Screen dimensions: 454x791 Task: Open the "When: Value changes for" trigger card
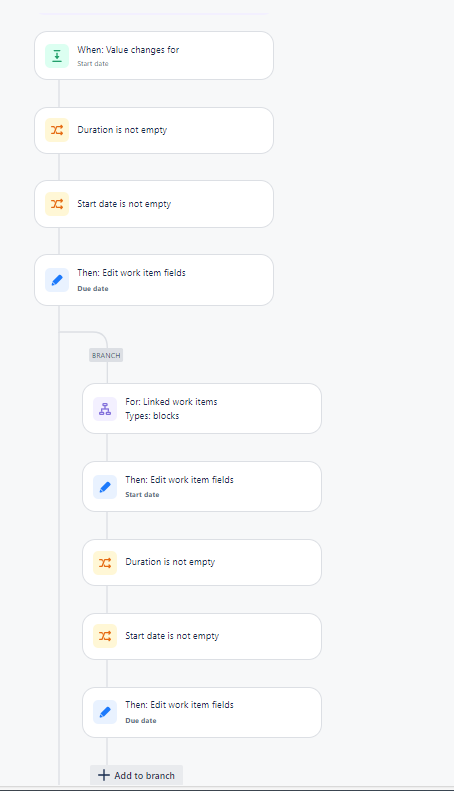coord(154,55)
